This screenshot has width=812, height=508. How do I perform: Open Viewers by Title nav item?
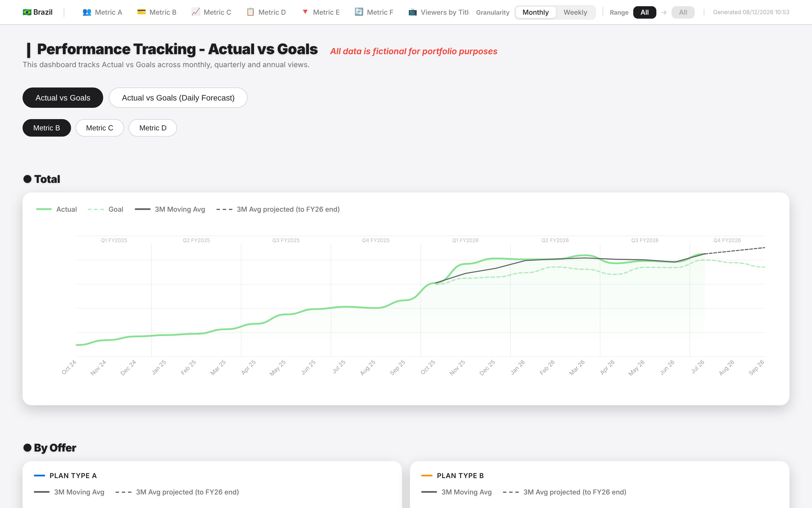tap(439, 12)
